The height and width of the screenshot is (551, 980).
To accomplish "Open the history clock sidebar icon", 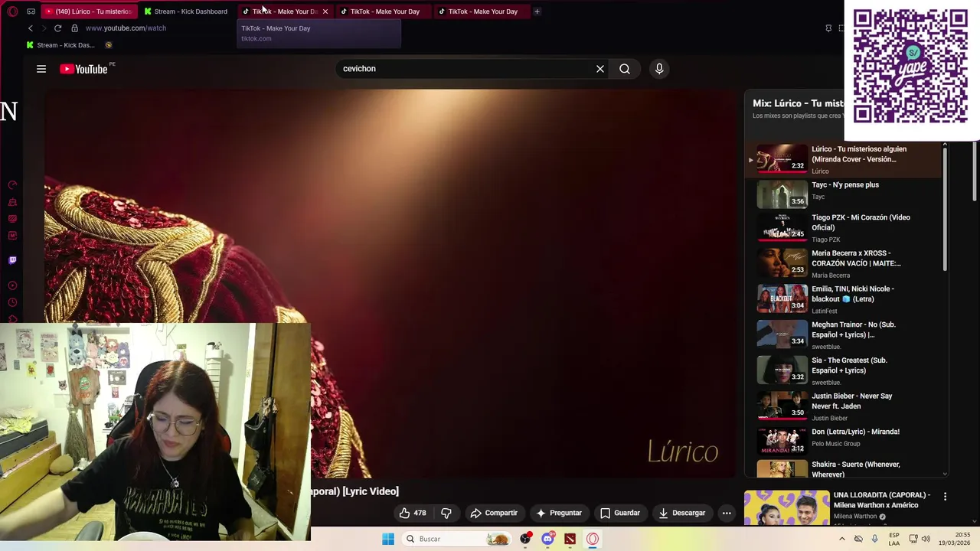I will click(x=12, y=302).
